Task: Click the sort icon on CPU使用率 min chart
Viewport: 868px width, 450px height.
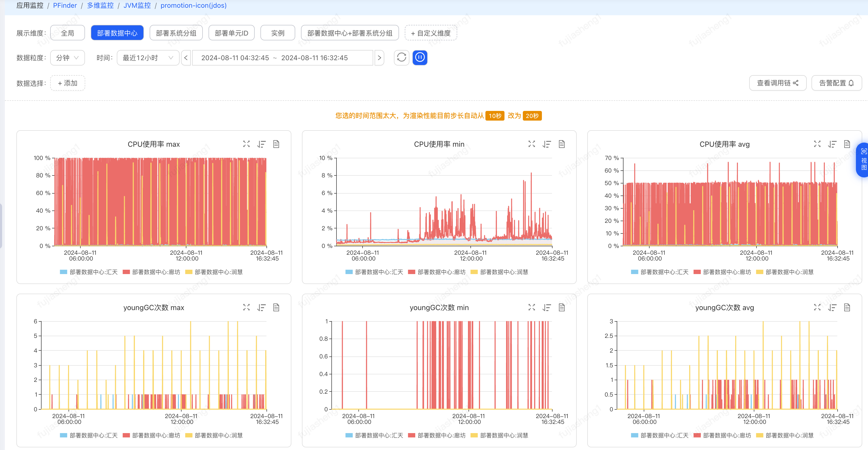Action: tap(546, 144)
